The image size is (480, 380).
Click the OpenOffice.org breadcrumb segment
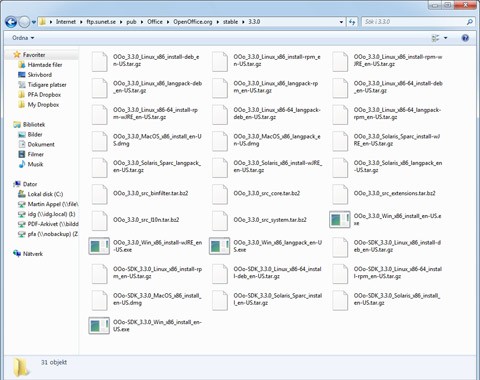click(x=193, y=22)
